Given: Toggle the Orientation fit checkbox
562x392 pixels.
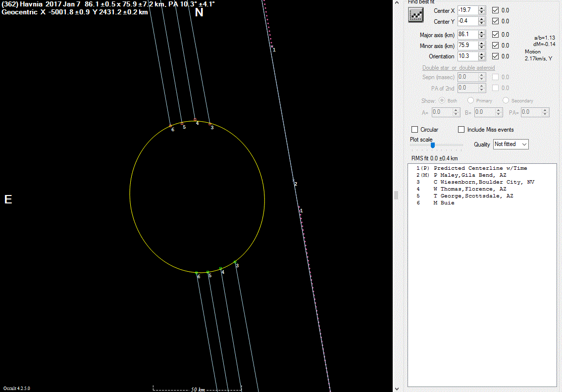Looking at the screenshot, I should [x=495, y=56].
